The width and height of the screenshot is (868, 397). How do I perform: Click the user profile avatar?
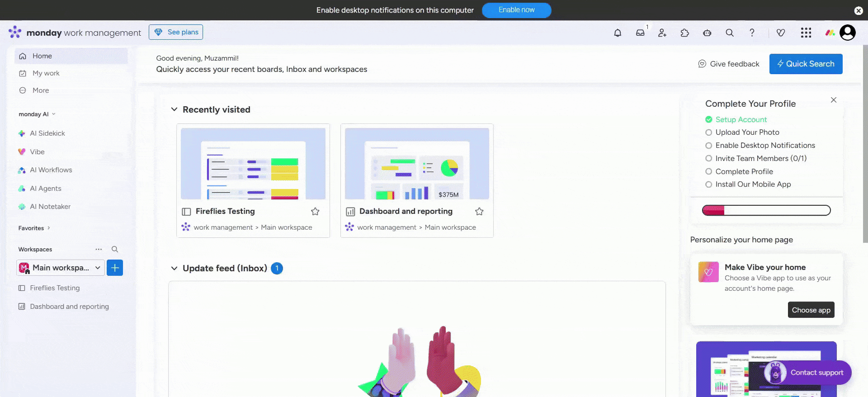pos(848,33)
